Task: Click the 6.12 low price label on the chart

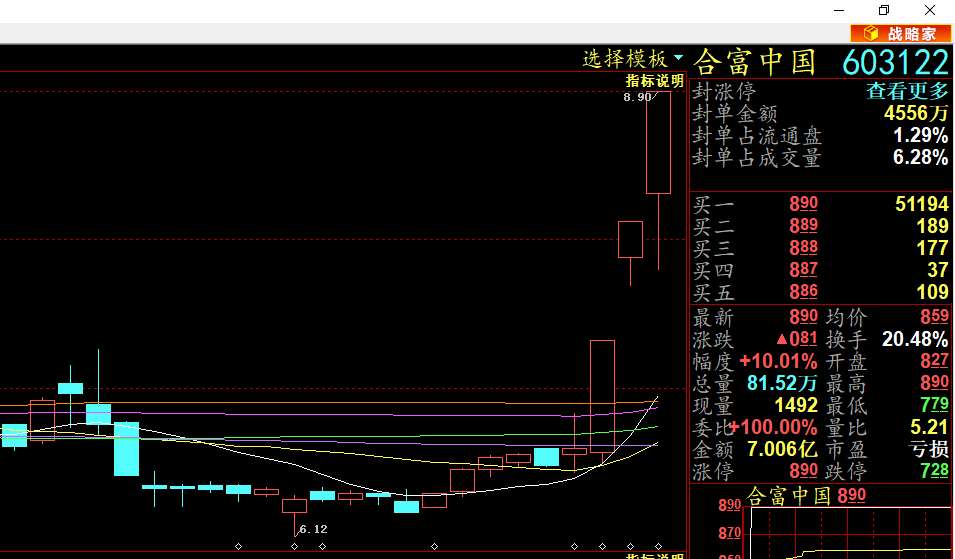Action: coord(314,529)
